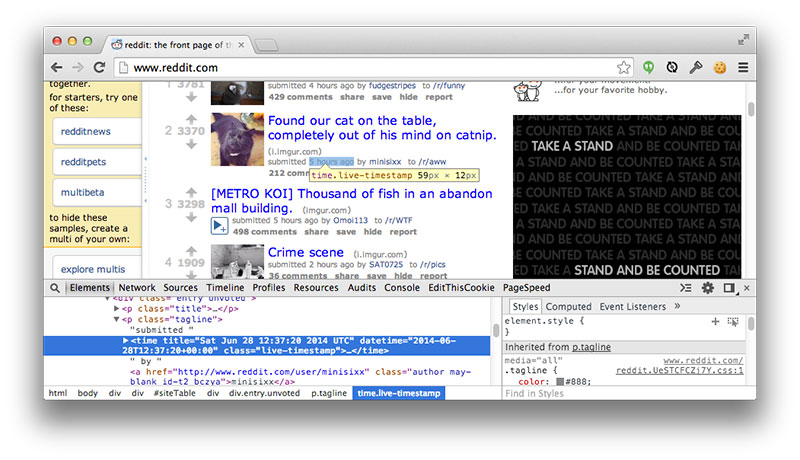The image size is (800, 460).
Task: Click the cat post thumbnail
Action: (237, 139)
